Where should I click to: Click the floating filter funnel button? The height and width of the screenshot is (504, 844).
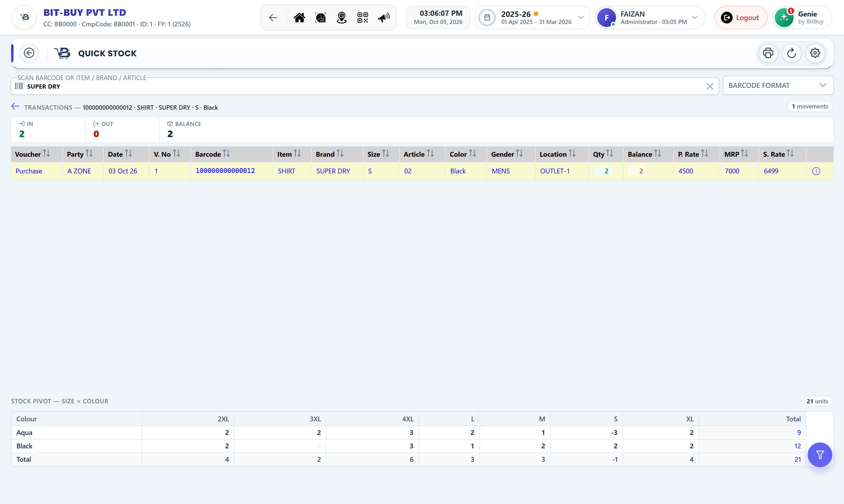coord(820,455)
